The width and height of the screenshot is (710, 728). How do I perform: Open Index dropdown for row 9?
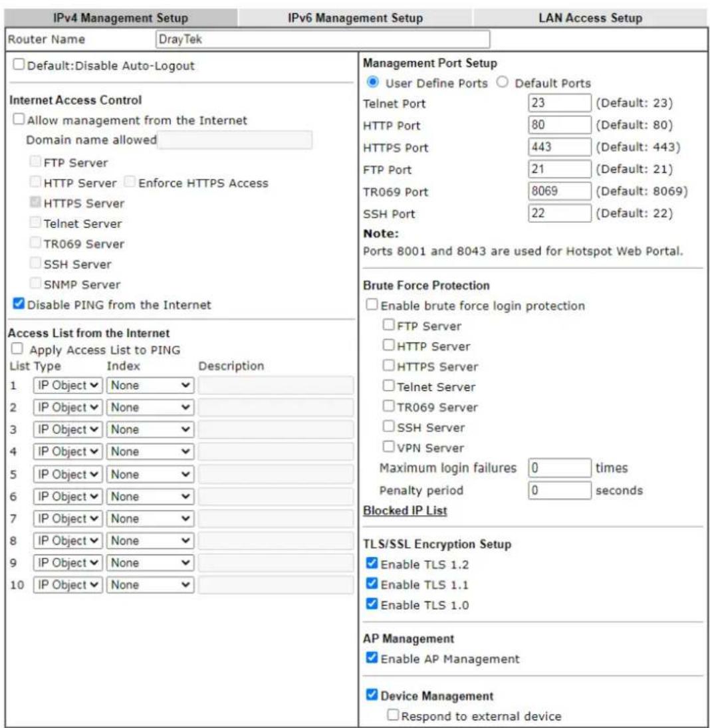pos(150,562)
